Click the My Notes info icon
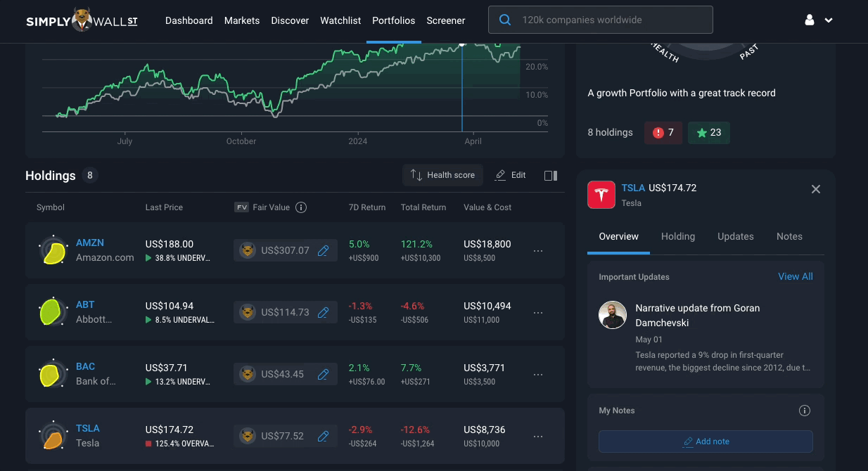This screenshot has width=868, height=471. pos(805,411)
